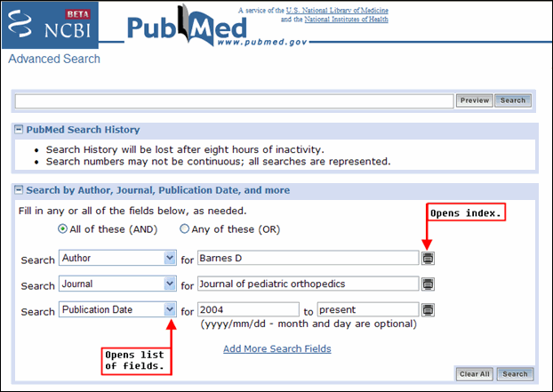Screen dimensions: 553x392
Task: Click the Advanced Search title text
Action: tap(54, 59)
